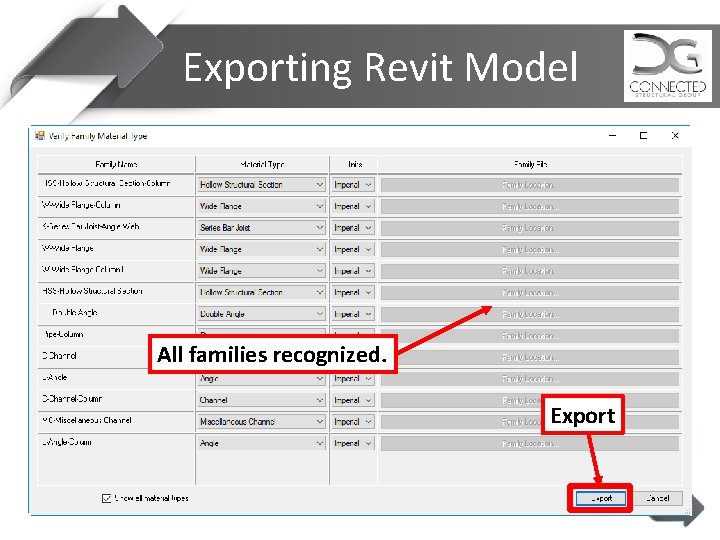
Task: Open Units dropdown in L-Angle row
Action: click(x=353, y=379)
